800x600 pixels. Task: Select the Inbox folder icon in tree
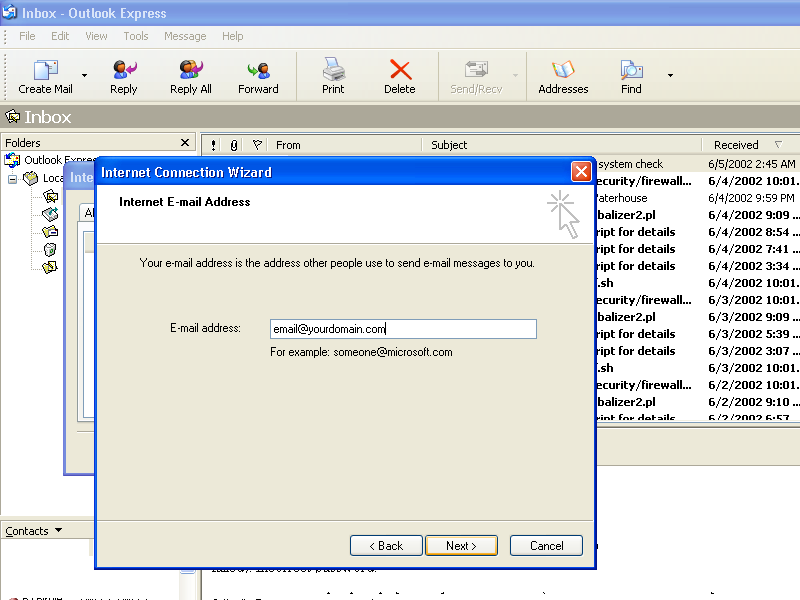50,196
